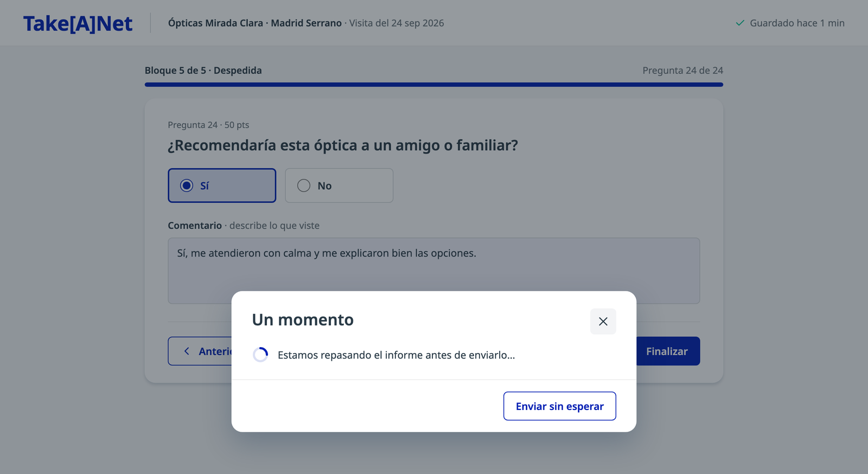Image resolution: width=868 pixels, height=474 pixels.
Task: Click the loading spinner icon
Action: (x=260, y=355)
